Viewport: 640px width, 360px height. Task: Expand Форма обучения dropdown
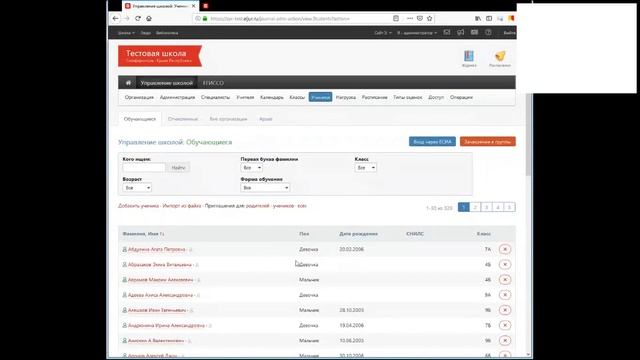265,188
